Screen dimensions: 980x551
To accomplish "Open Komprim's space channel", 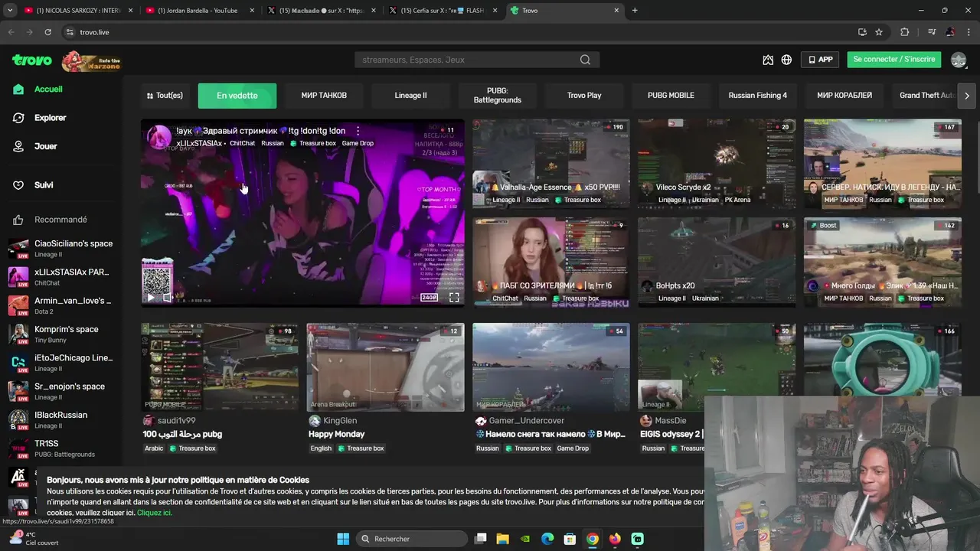I will [x=61, y=334].
